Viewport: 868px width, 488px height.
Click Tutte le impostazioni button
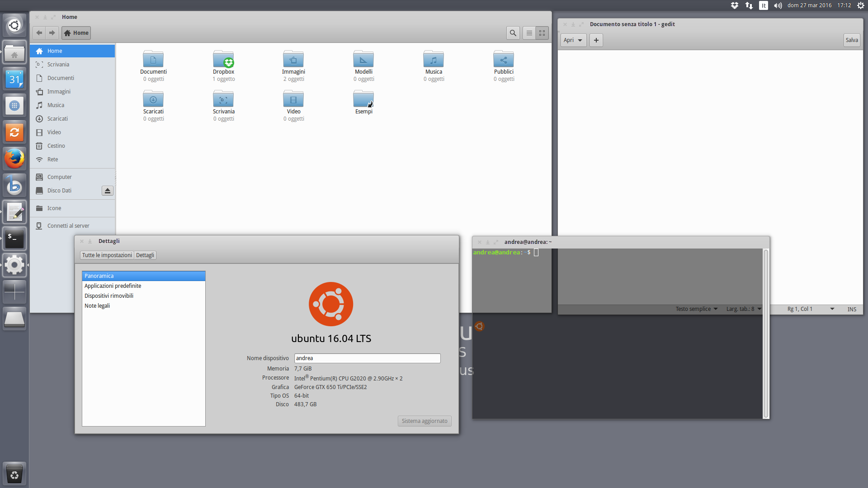click(107, 255)
